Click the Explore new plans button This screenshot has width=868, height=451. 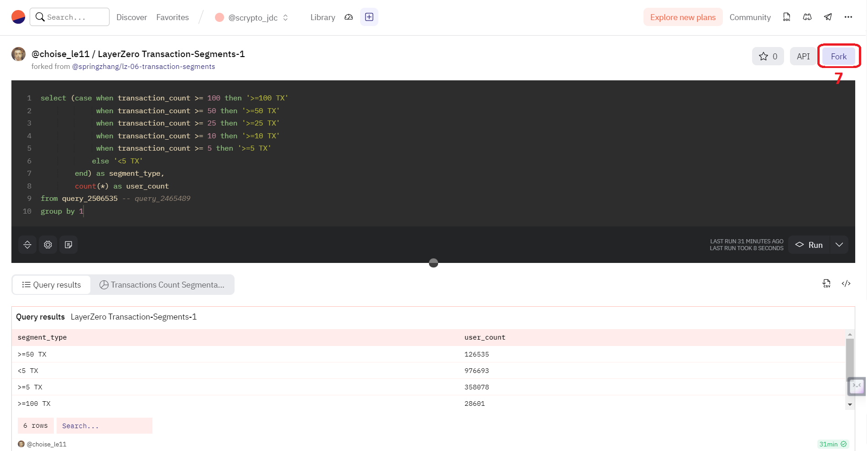point(683,17)
